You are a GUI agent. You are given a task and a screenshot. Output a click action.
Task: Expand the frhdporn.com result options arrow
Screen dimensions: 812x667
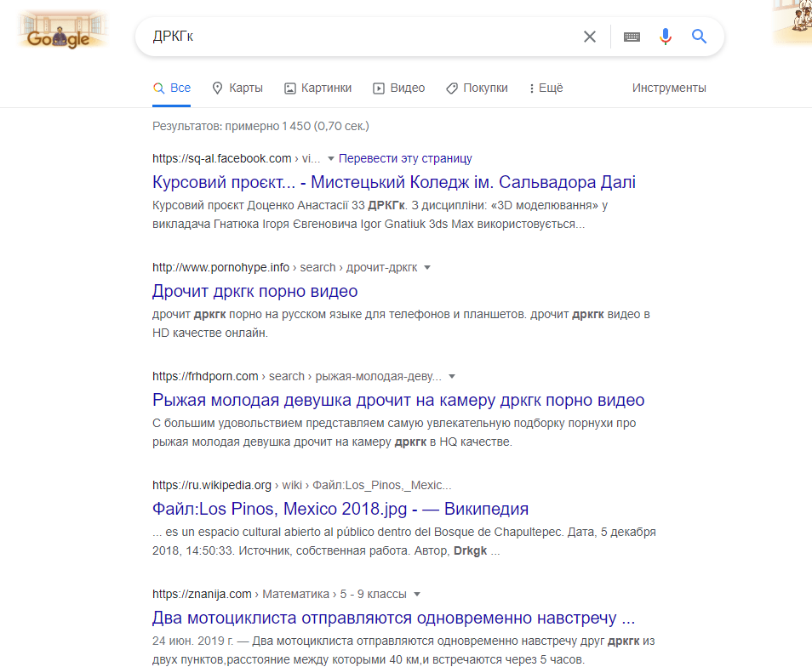pyautogui.click(x=452, y=377)
